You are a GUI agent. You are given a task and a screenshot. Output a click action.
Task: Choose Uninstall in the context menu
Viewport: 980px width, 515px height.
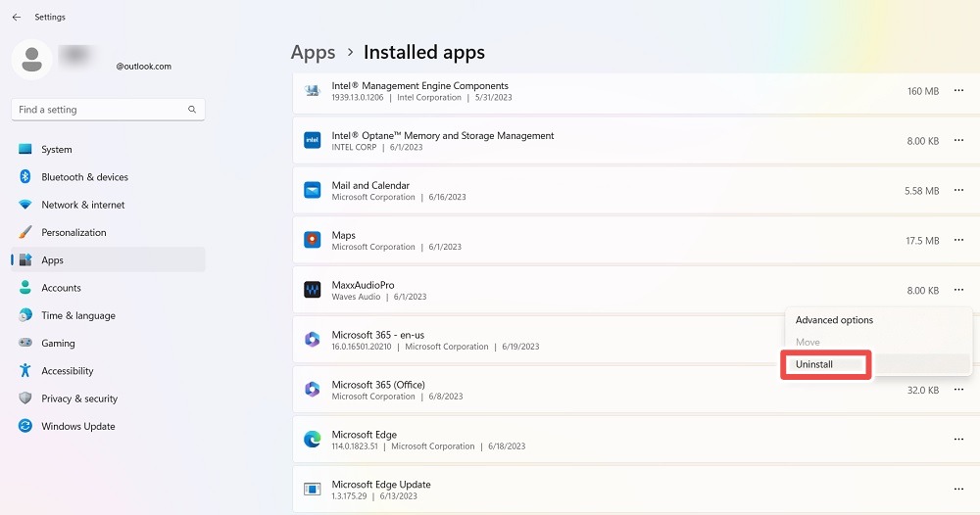pos(878,364)
